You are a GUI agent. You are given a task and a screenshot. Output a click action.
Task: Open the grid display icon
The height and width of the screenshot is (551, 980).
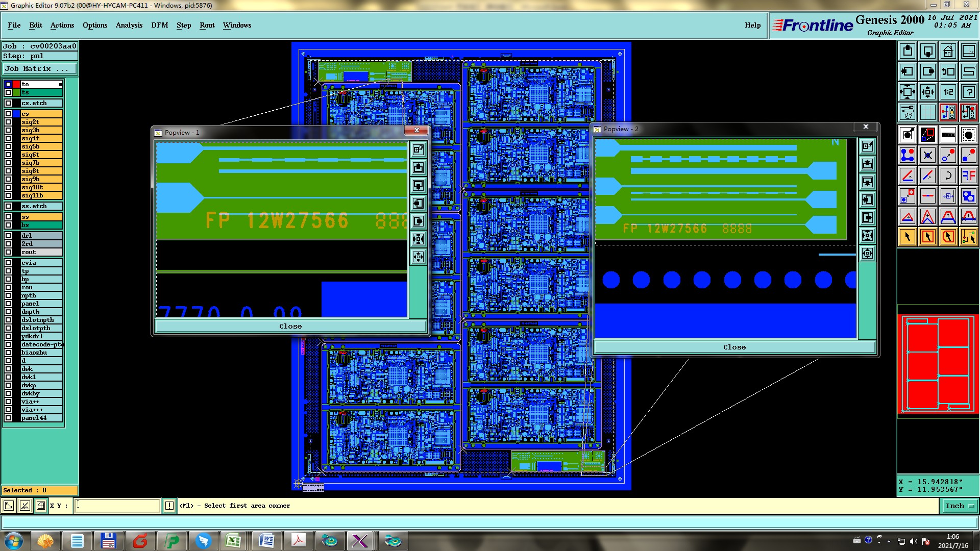click(927, 112)
